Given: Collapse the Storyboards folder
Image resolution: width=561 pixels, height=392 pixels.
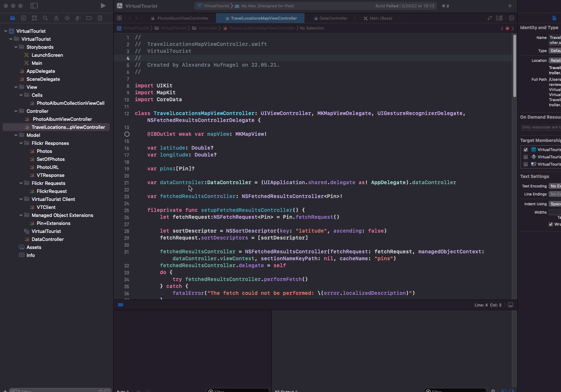Looking at the screenshot, I should coord(16,47).
